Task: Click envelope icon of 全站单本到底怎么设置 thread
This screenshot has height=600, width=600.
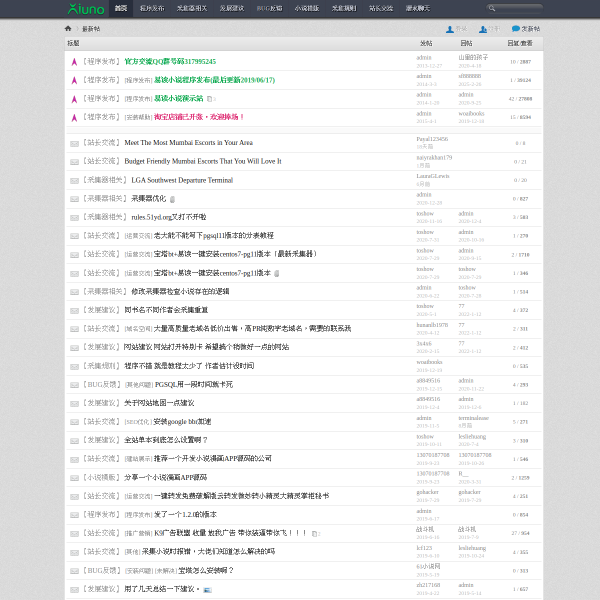Action: [x=74, y=441]
